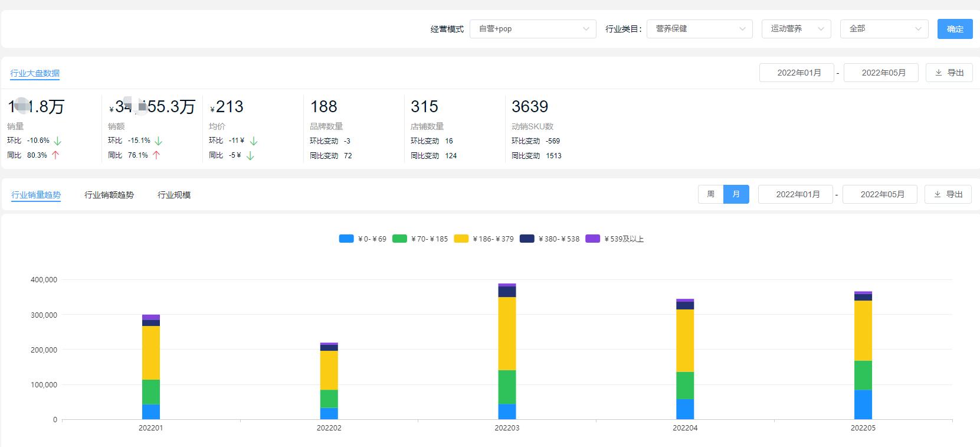Select the 行业销量趋势 tab
The width and height of the screenshot is (980, 447).
coord(36,195)
